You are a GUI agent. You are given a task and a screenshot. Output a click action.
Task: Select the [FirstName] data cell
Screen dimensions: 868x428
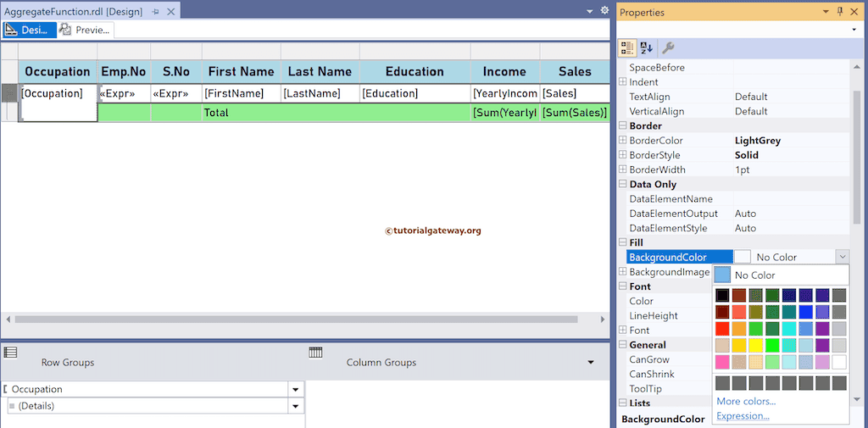[x=242, y=93]
